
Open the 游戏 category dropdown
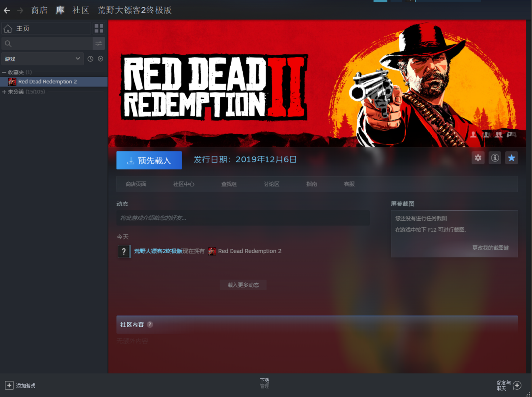point(42,59)
